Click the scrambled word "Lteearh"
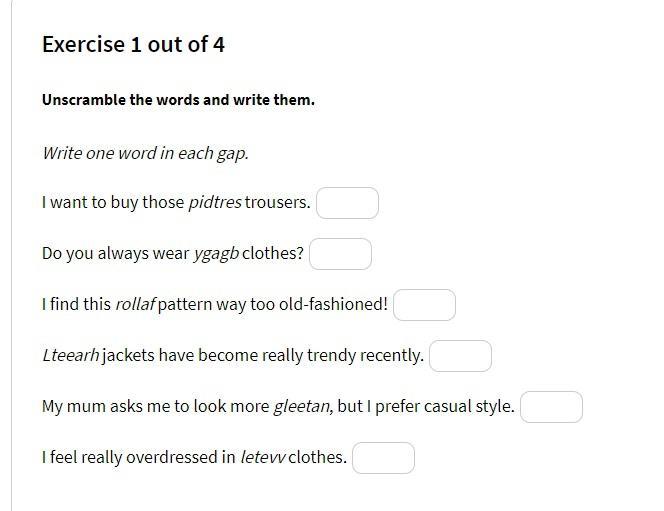The width and height of the screenshot is (664, 511). (70, 356)
